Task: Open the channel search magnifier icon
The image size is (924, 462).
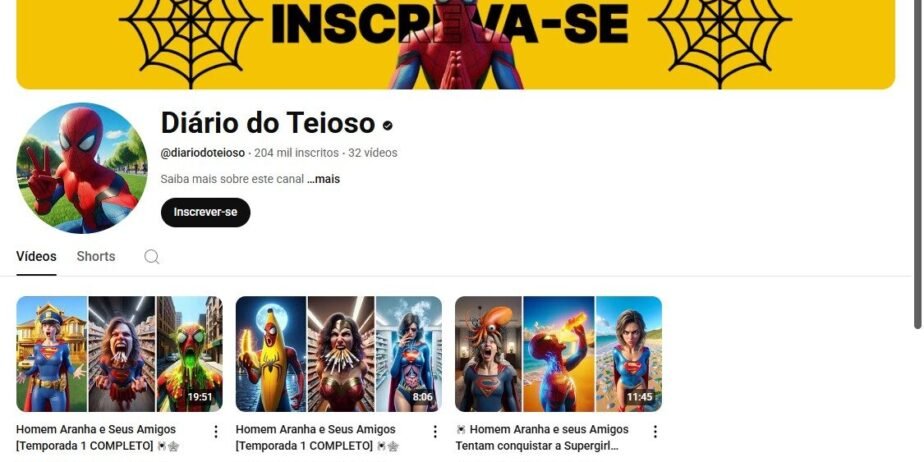Action: [x=151, y=256]
